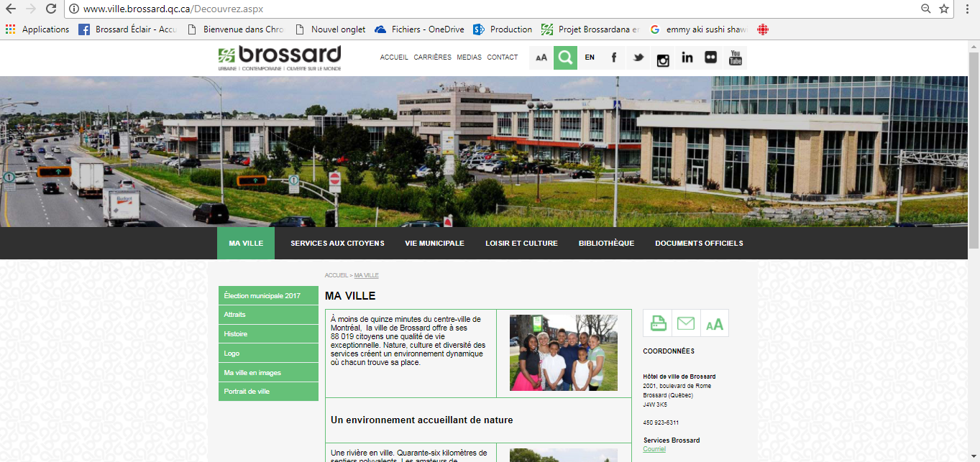
Task: Click the Courriel link under Services Brossard
Action: pyautogui.click(x=654, y=448)
